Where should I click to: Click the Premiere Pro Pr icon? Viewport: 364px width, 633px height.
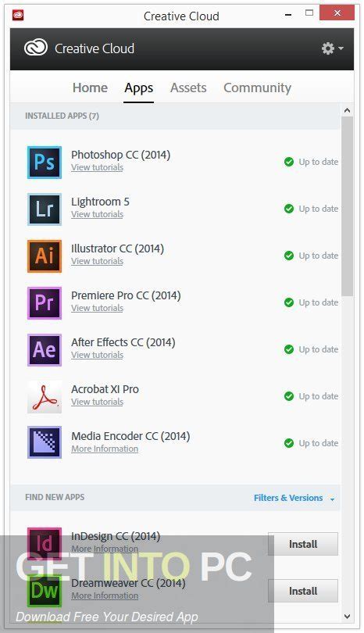pyautogui.click(x=45, y=302)
